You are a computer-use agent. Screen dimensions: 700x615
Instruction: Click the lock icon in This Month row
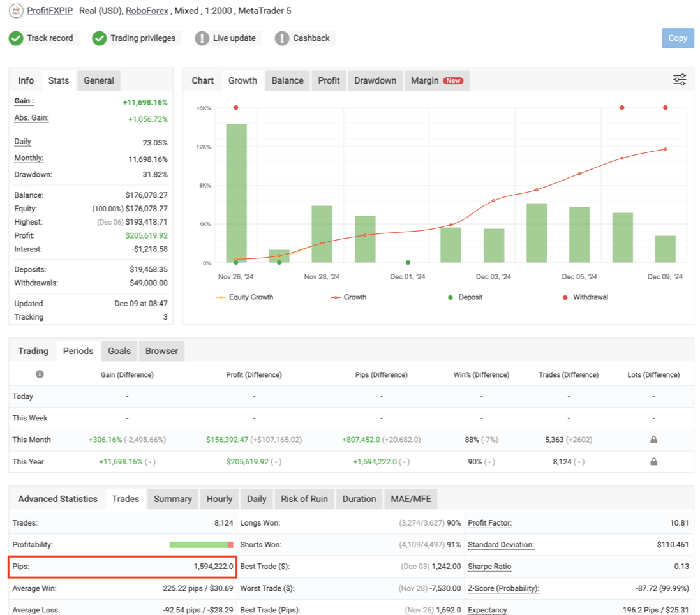tap(653, 440)
